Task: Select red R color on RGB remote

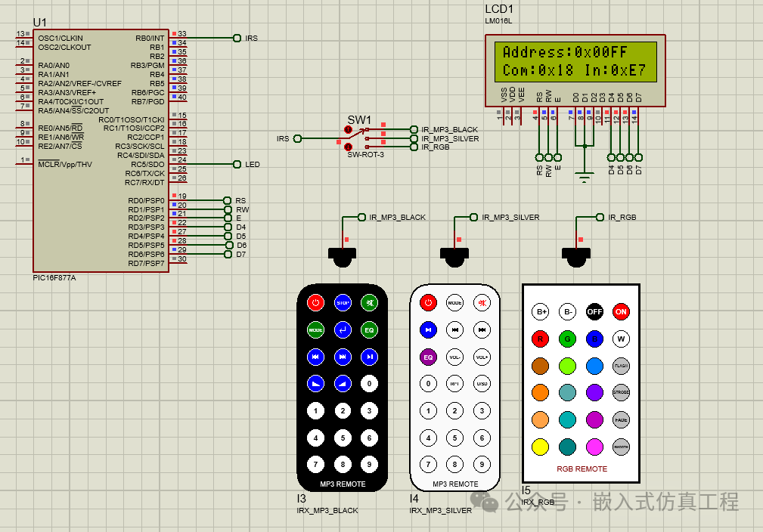Action: [540, 339]
